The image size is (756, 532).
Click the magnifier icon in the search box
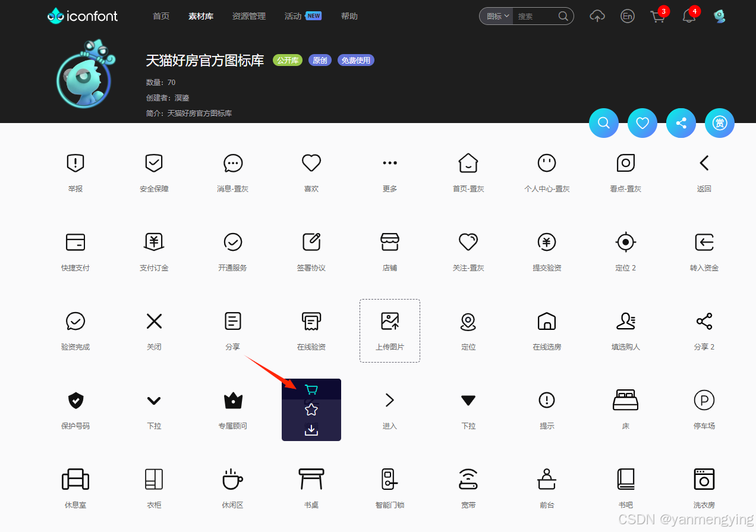pos(563,16)
